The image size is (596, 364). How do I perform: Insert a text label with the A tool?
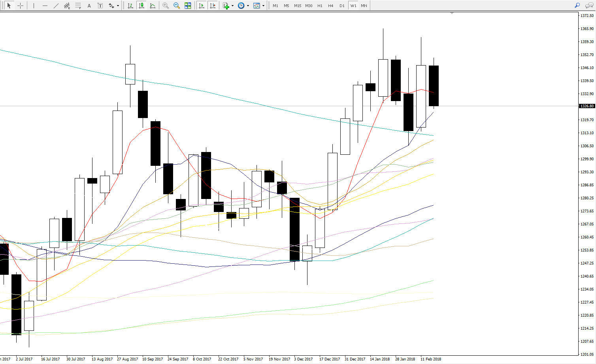click(89, 6)
